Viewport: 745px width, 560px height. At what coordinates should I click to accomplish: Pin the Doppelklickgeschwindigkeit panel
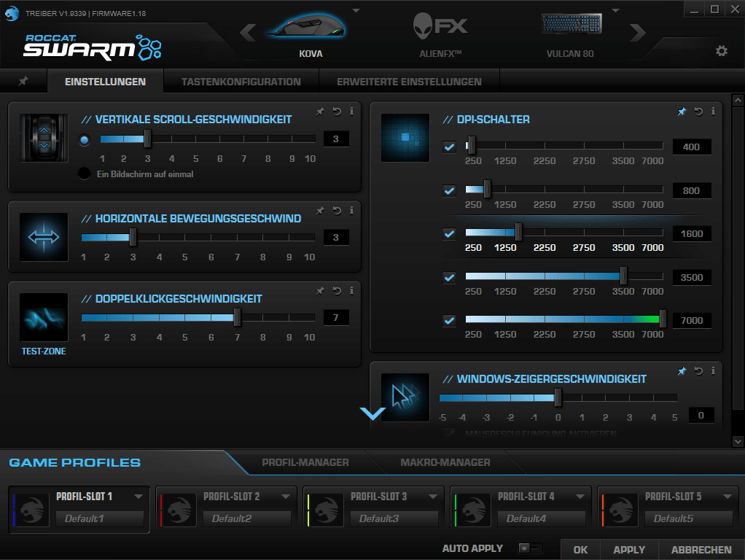(x=320, y=291)
